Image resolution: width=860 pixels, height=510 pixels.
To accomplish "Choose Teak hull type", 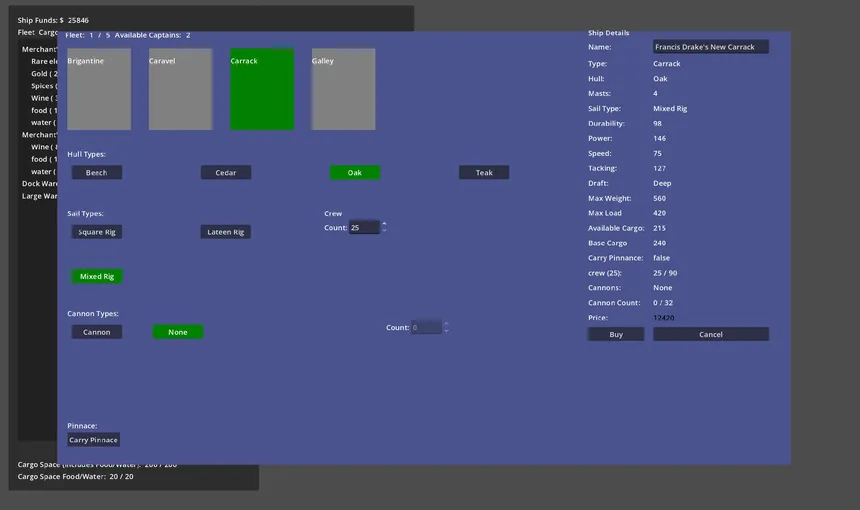I will pos(484,172).
